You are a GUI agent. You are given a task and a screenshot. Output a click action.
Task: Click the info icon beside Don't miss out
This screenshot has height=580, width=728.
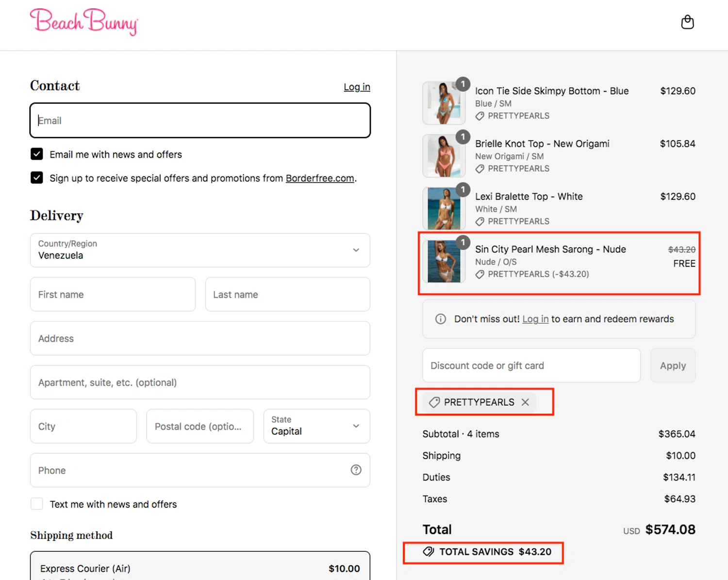pos(440,319)
